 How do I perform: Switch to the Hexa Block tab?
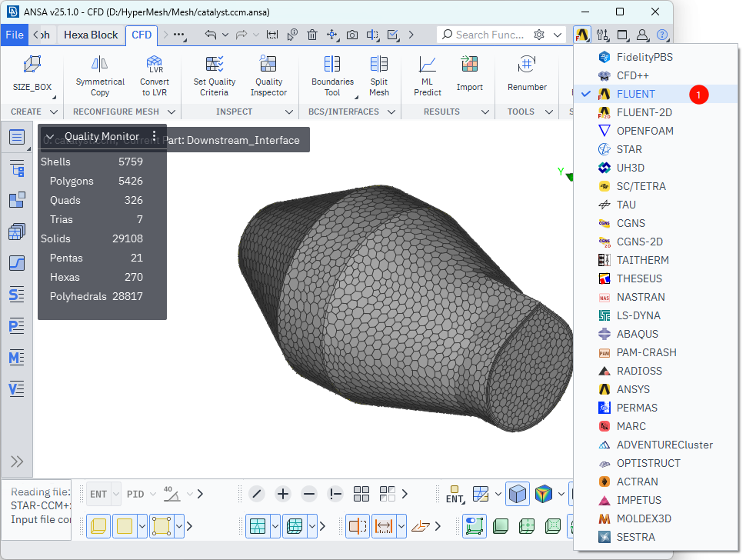(x=91, y=35)
